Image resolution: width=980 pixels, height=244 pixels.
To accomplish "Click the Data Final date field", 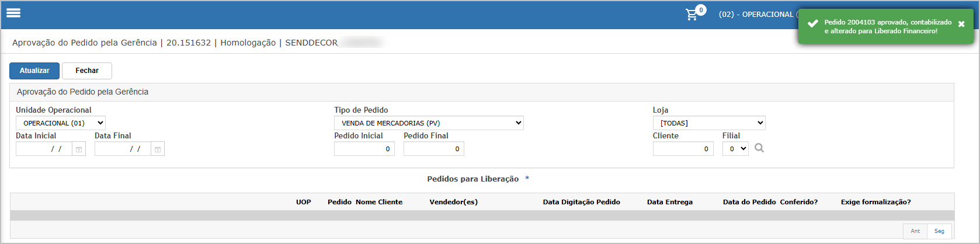I will (x=123, y=149).
